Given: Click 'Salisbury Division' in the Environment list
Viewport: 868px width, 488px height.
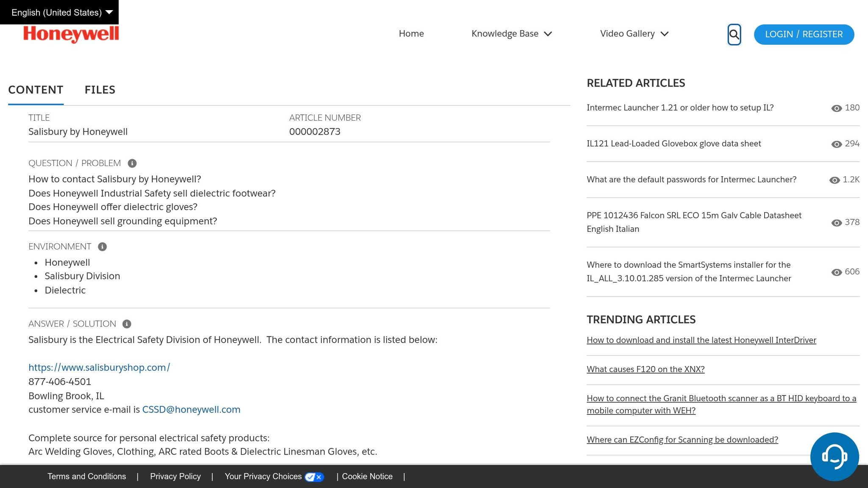Looking at the screenshot, I should click(x=82, y=276).
